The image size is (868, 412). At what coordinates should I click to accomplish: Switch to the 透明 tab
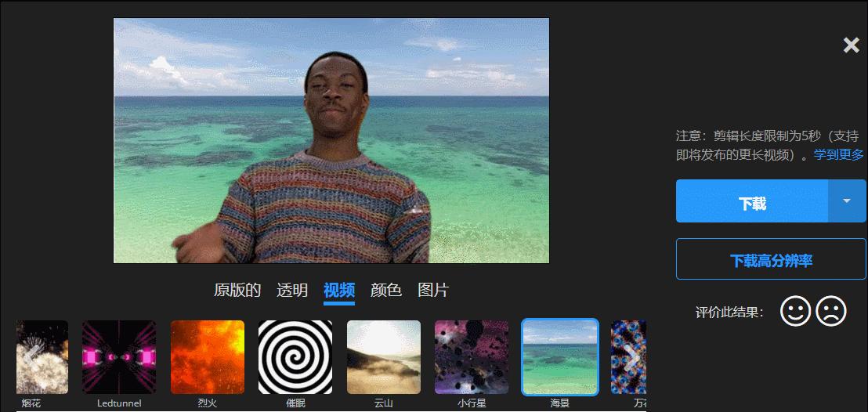tap(292, 291)
